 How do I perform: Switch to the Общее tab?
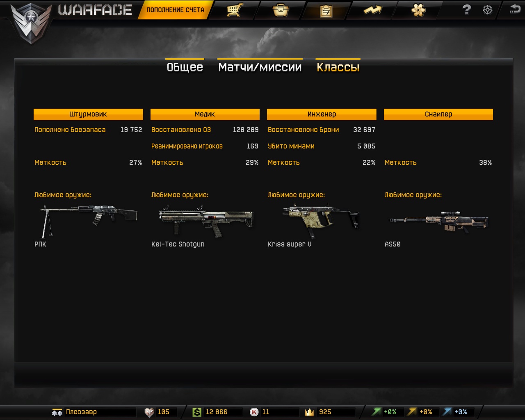coord(185,67)
